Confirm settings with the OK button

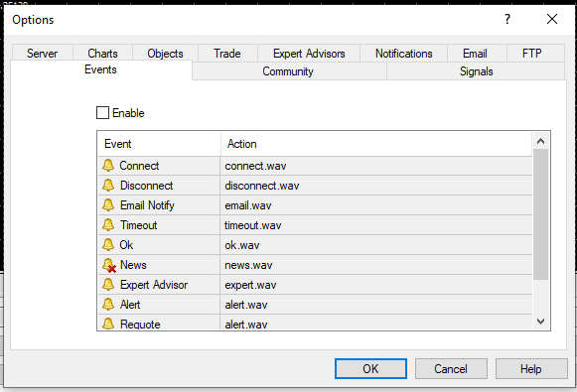click(x=370, y=368)
